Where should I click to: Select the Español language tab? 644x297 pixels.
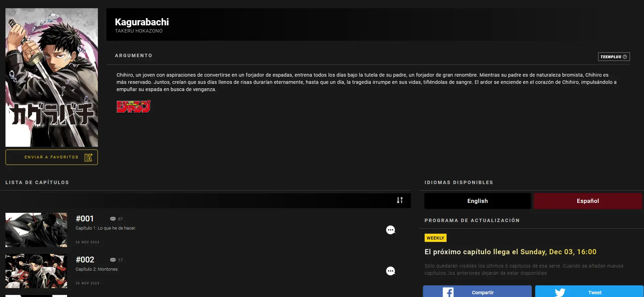[x=588, y=201]
